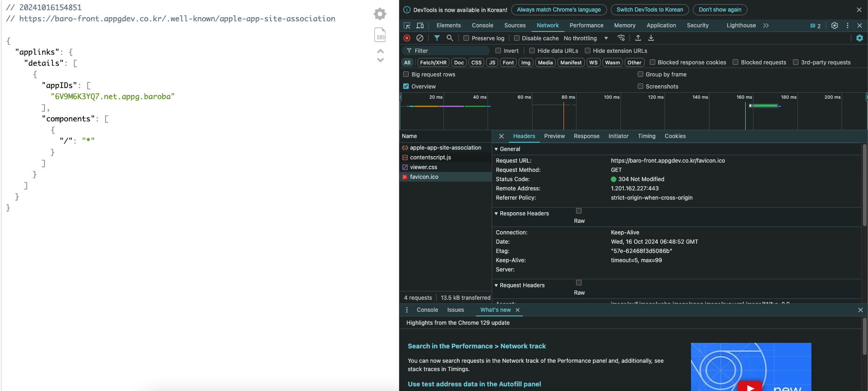868x391 pixels.
Task: Toggle the network filter funnel icon
Action: [x=437, y=38]
